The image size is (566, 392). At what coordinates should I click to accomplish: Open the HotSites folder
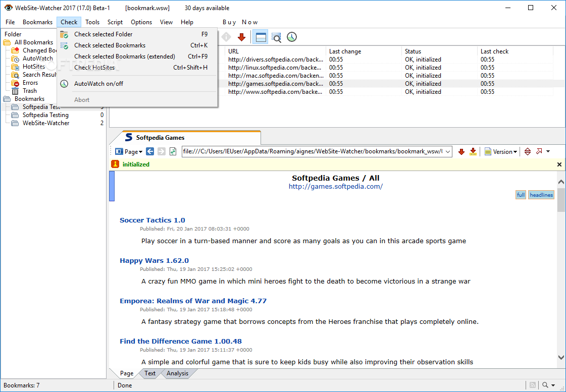(33, 67)
